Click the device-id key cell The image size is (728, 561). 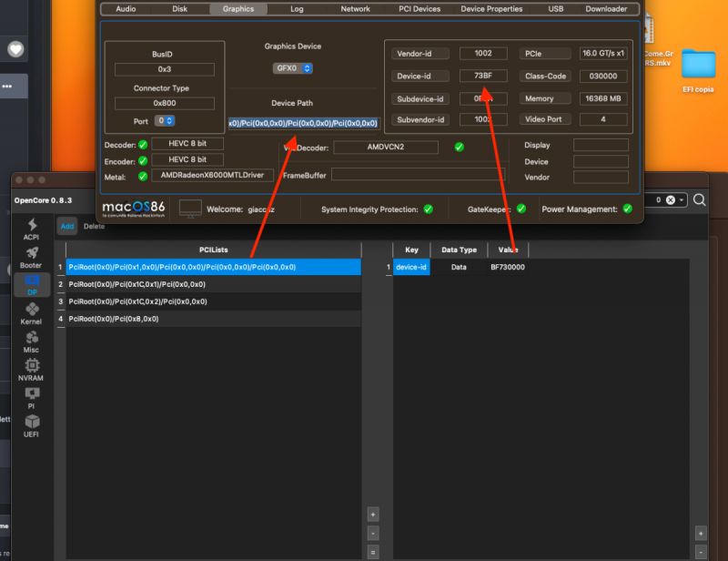[412, 267]
